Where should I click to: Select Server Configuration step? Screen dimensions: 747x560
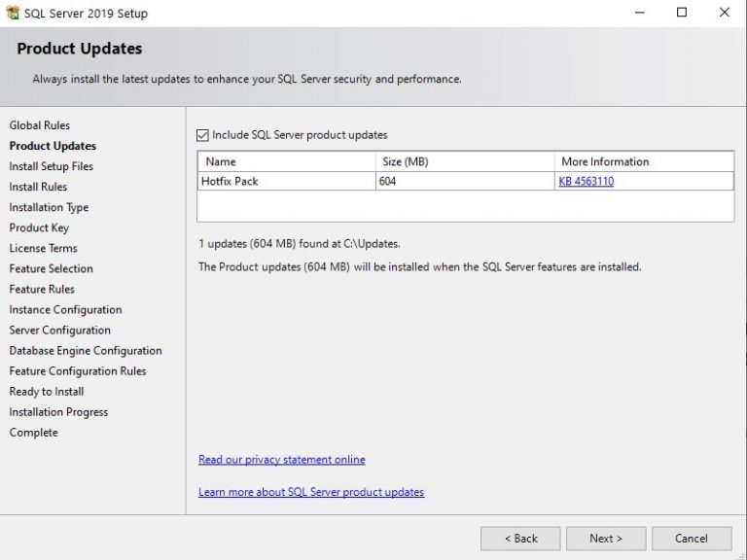click(59, 330)
